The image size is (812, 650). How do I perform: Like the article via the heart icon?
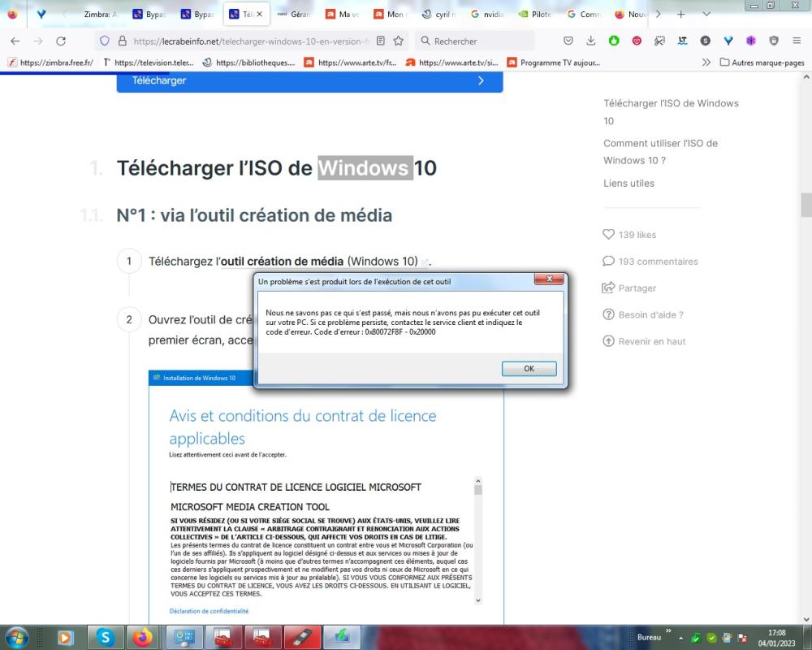point(609,235)
